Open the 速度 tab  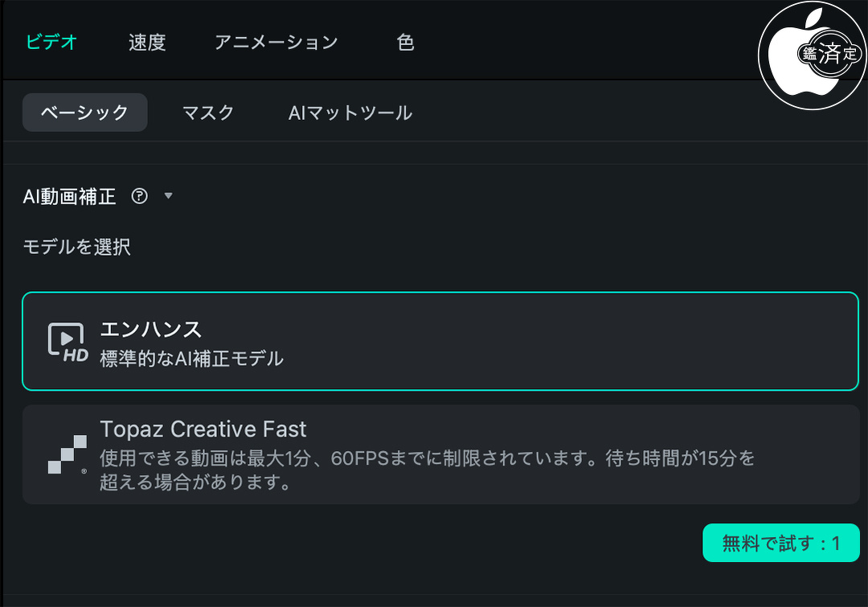coord(147,42)
